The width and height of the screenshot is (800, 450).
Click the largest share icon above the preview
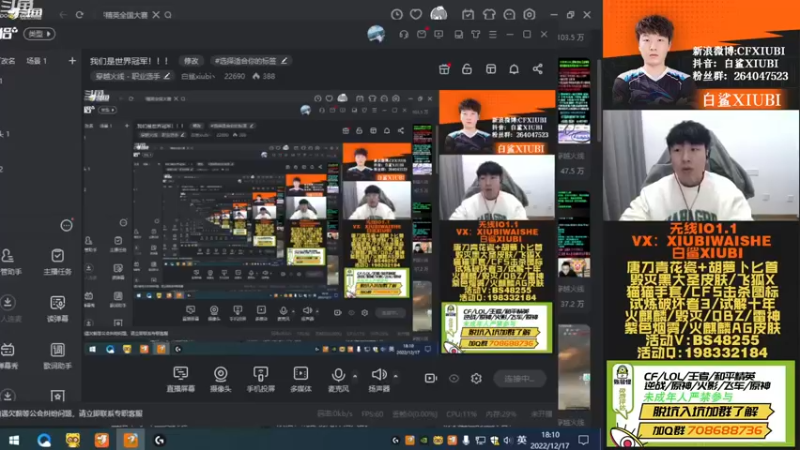point(538,69)
